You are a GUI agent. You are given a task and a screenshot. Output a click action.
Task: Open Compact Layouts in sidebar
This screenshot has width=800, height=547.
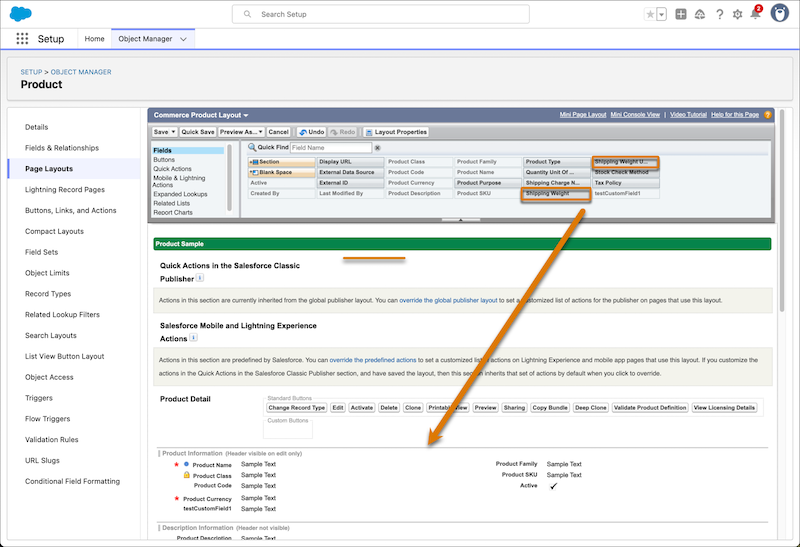pyautogui.click(x=54, y=231)
